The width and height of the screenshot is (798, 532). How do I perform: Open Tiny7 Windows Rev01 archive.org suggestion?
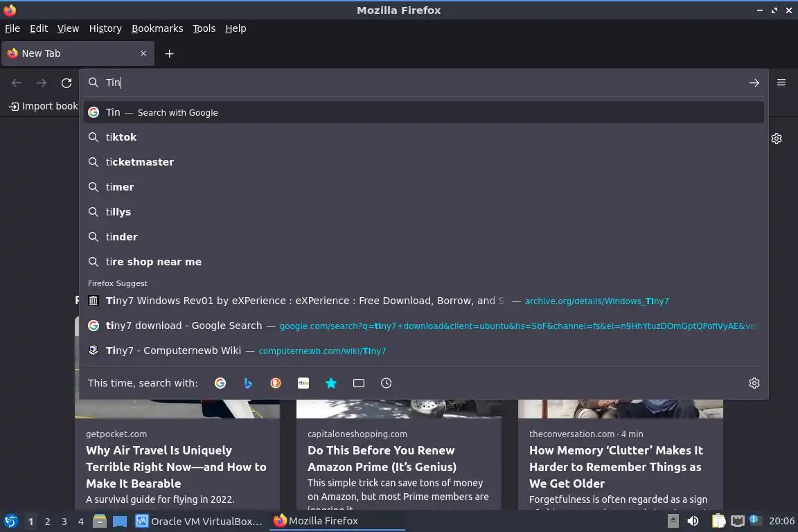point(423,301)
